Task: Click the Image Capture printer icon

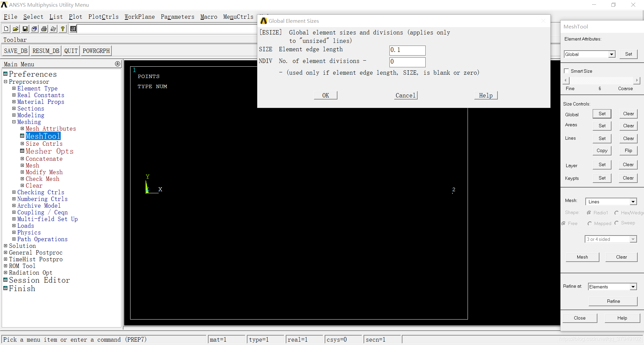Action: [x=44, y=29]
